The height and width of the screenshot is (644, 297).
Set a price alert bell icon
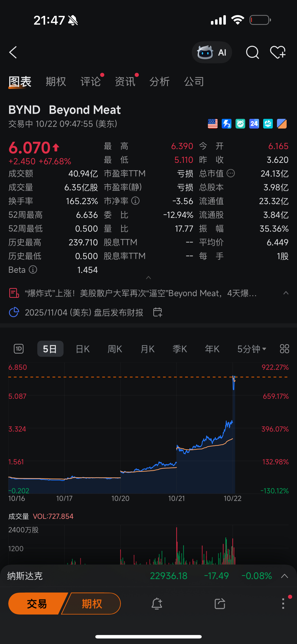tap(157, 604)
